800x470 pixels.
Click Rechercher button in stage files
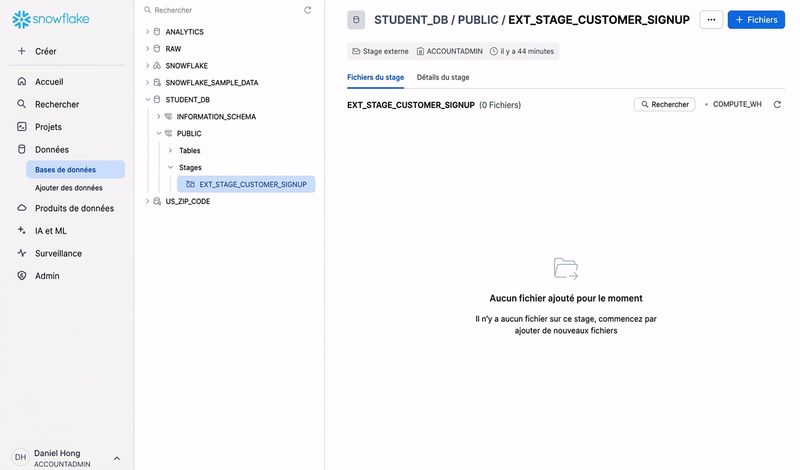(x=664, y=105)
